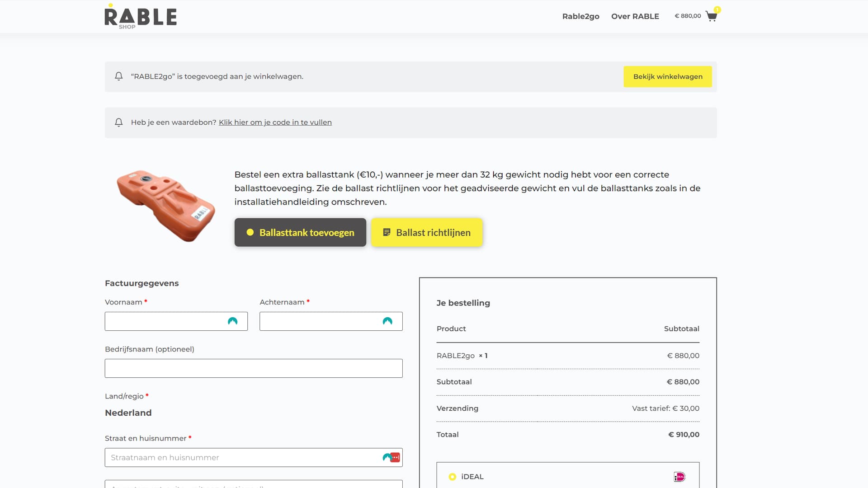Click the Je bestelling heading
This screenshot has height=488, width=868.
click(463, 303)
